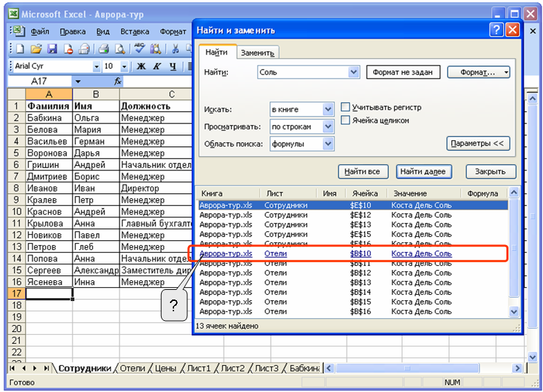
Task: Click the Параметры << button
Action: (x=477, y=144)
